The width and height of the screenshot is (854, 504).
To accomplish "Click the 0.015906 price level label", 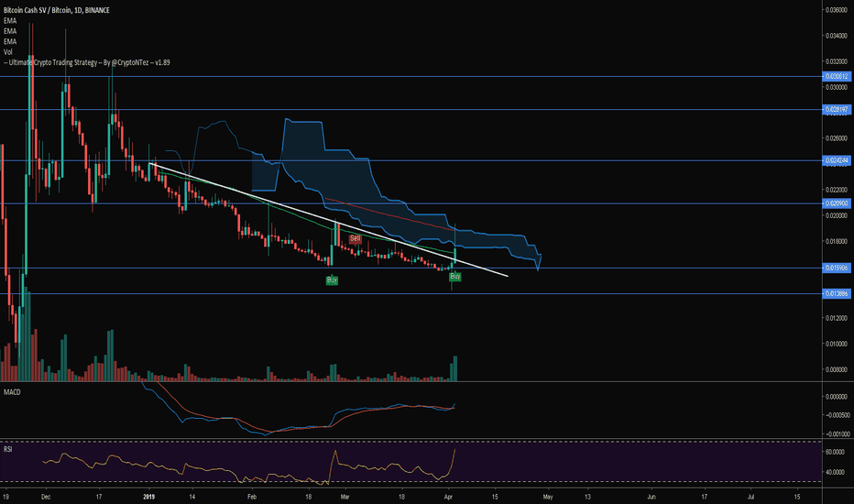I will point(836,268).
